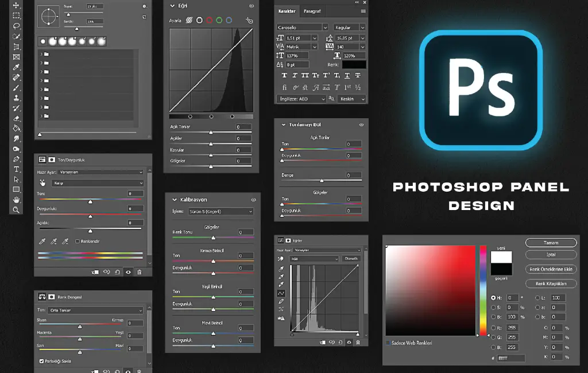Click trash icon in Ton/Doygunluk panel
The image size is (588, 373).
pos(140,272)
